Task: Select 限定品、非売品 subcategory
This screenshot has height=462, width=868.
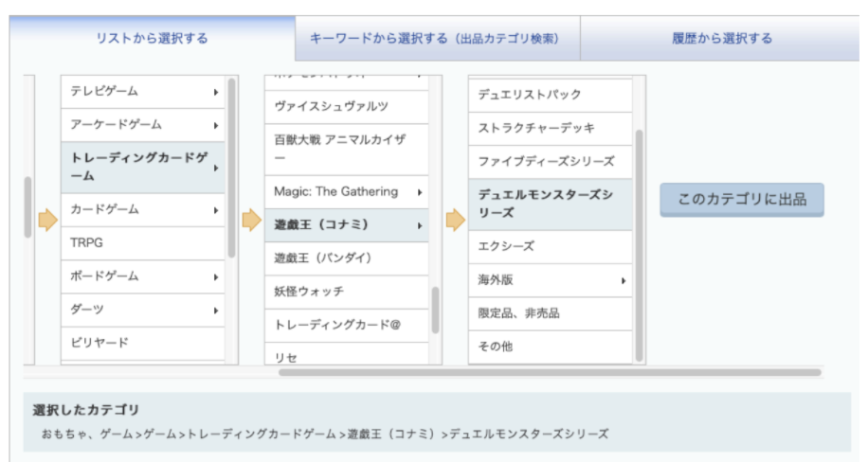Action: 518,313
